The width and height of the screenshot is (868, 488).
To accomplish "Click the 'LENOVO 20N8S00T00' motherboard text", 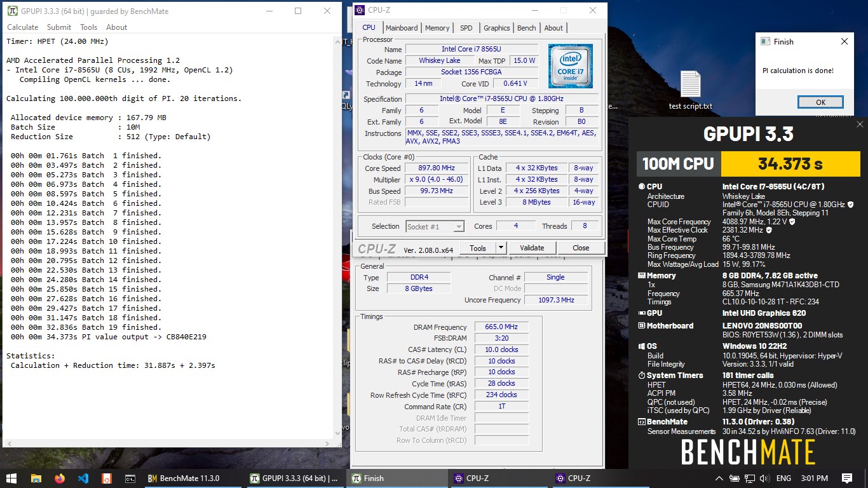I will [x=763, y=326].
